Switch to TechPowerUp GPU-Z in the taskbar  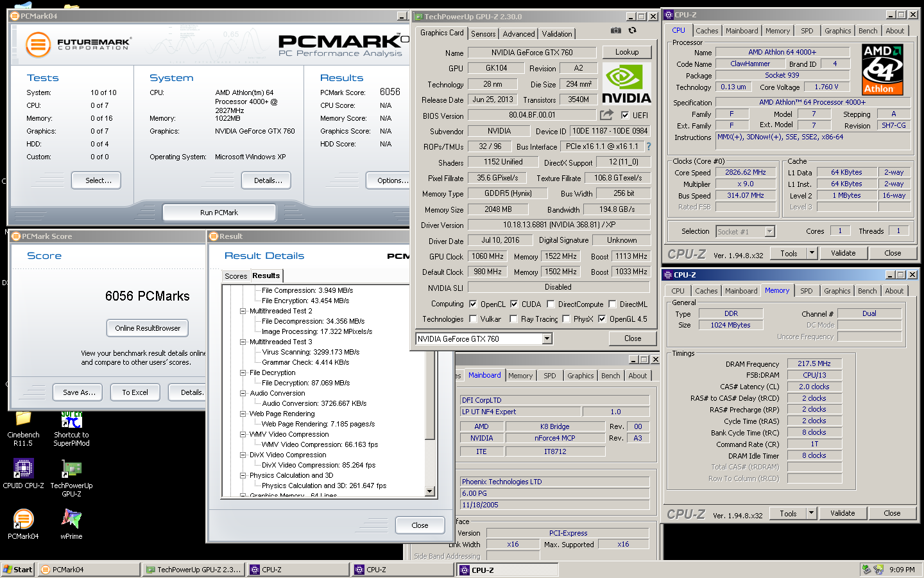coord(193,570)
